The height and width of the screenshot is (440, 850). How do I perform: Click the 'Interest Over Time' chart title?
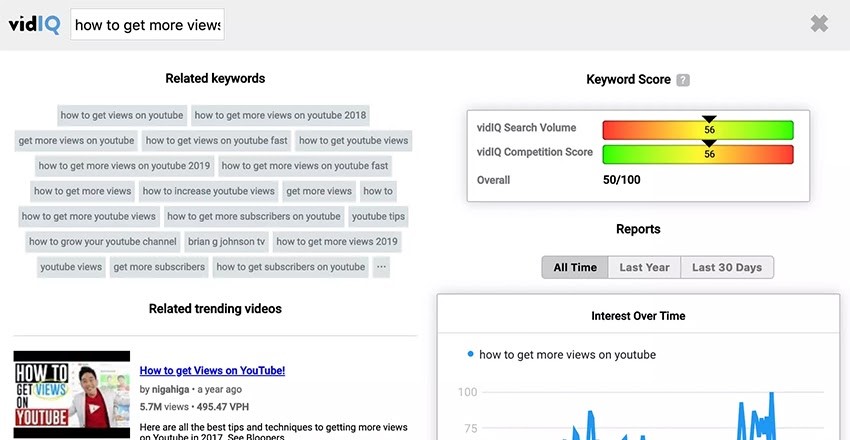(638, 316)
